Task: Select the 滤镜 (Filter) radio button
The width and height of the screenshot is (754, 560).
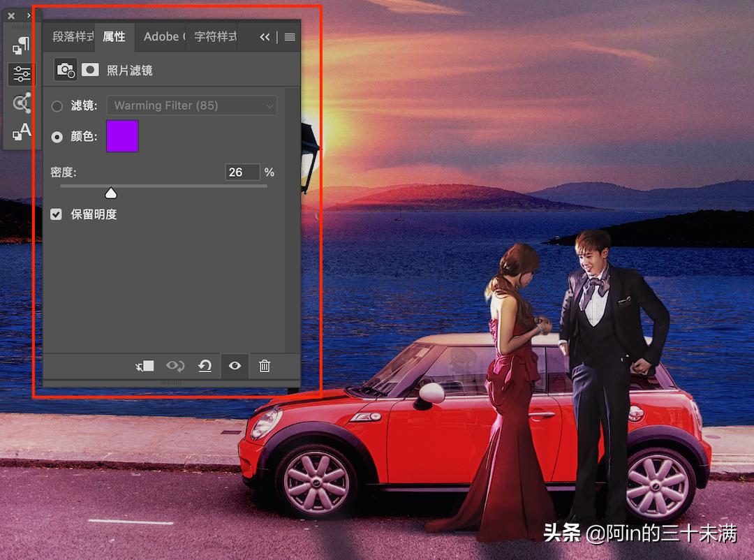Action: [57, 106]
